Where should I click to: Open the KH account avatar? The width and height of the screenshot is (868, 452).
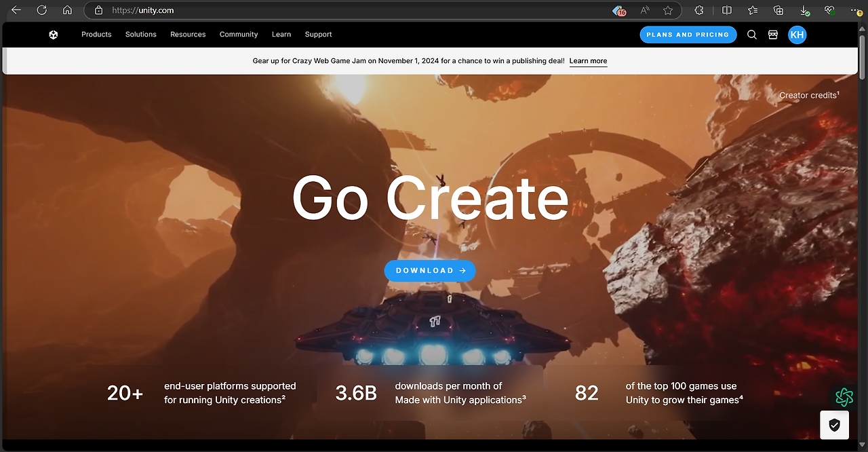797,35
